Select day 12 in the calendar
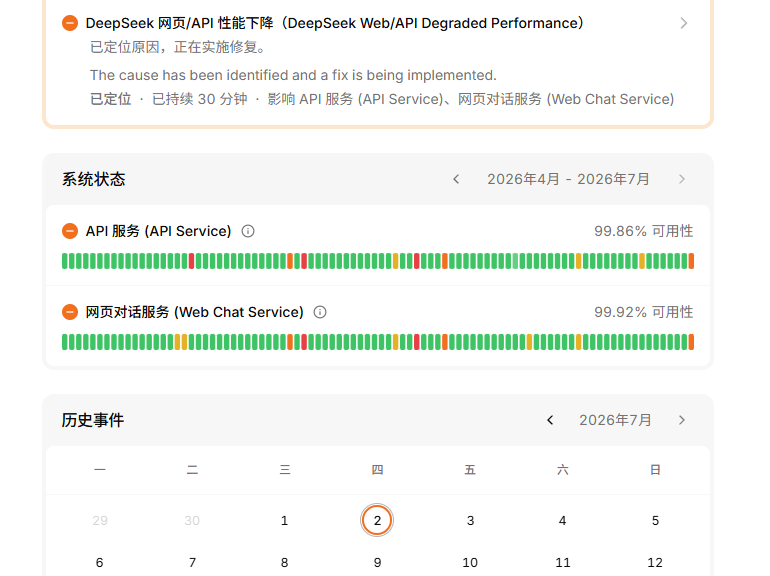The height and width of the screenshot is (576, 770). tap(655, 562)
